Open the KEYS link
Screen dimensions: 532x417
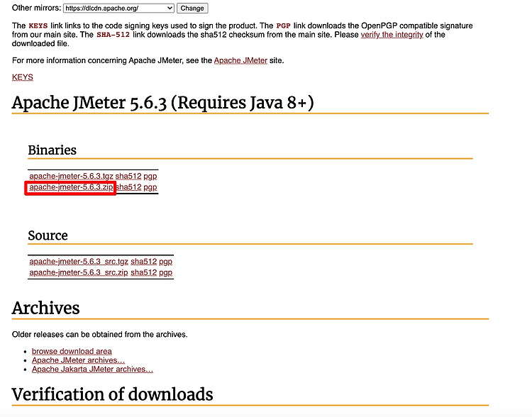pyautogui.click(x=23, y=77)
